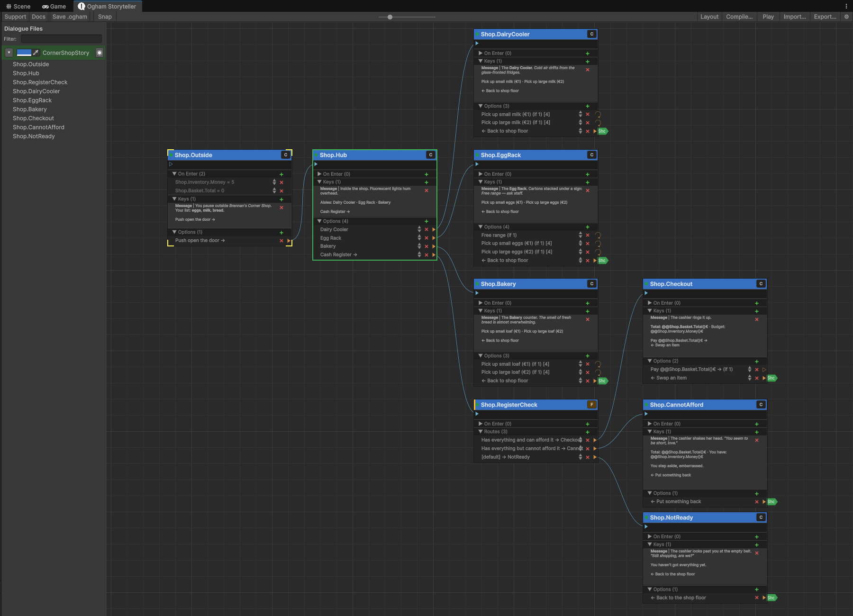Open the Support menu

tap(15, 17)
